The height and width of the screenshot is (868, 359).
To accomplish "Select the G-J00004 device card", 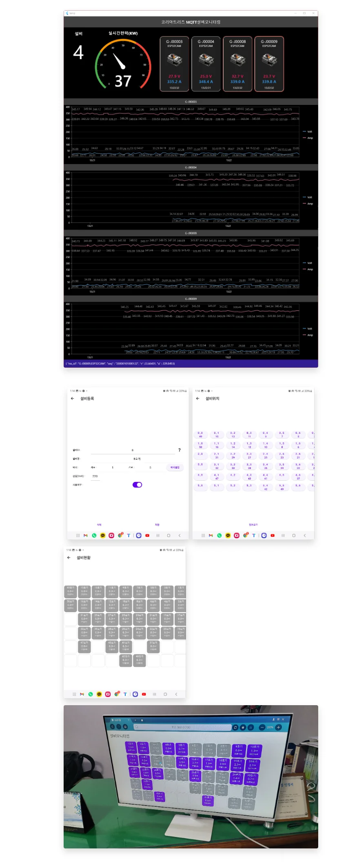I will pyautogui.click(x=206, y=64).
